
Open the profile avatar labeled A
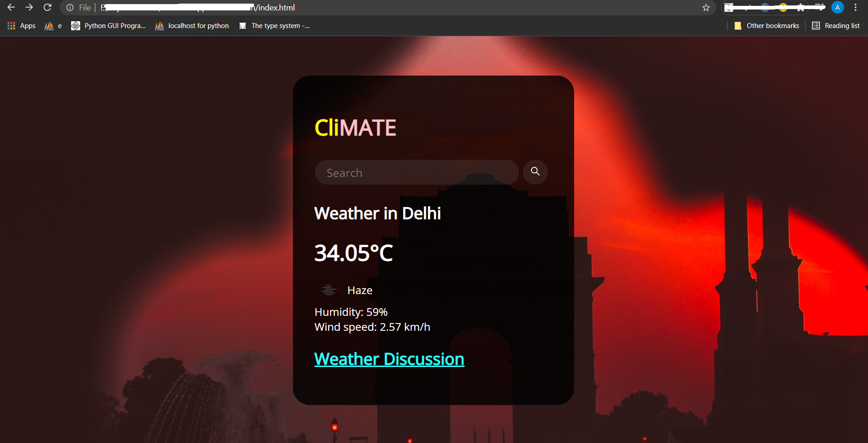coord(838,7)
